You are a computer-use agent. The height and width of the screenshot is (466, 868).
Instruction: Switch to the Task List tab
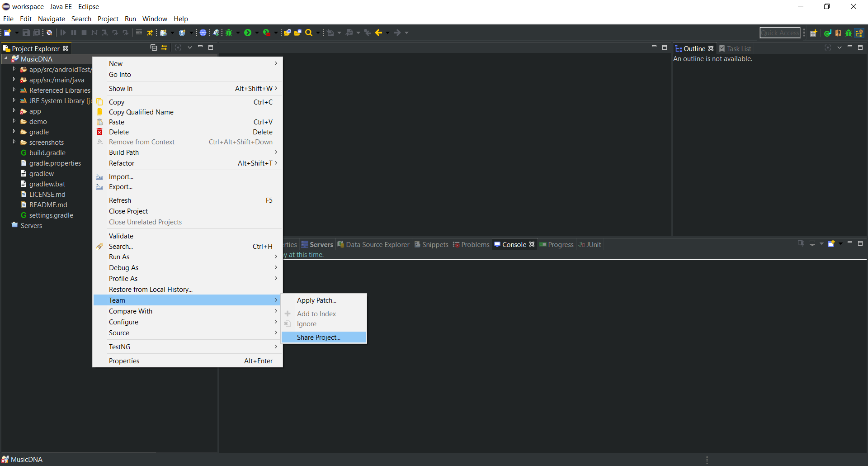pyautogui.click(x=735, y=48)
